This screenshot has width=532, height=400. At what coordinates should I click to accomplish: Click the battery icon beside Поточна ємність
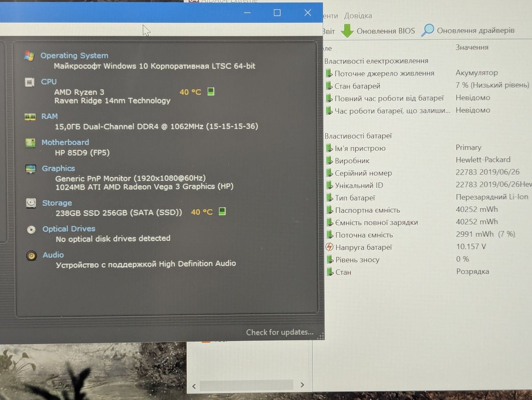click(330, 235)
